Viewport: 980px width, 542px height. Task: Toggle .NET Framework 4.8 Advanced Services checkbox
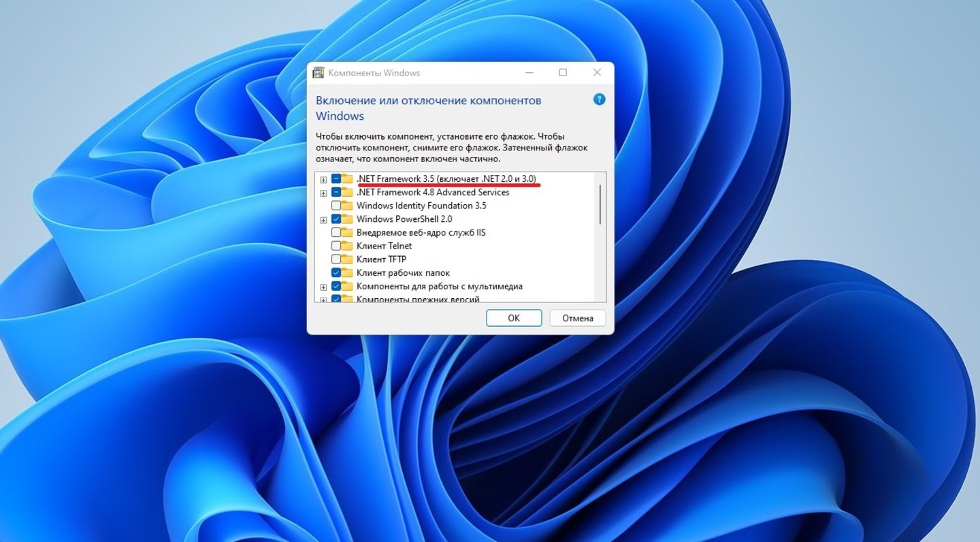tap(336, 192)
